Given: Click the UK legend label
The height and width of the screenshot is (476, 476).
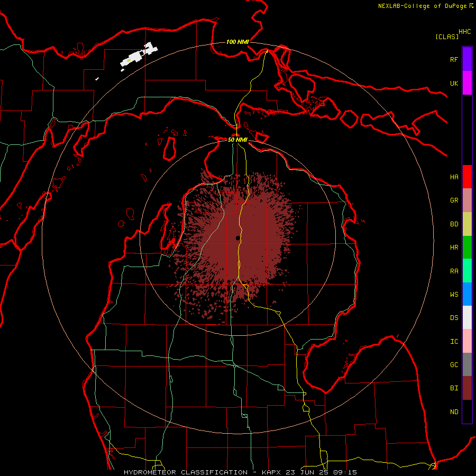Looking at the screenshot, I should pyautogui.click(x=454, y=83).
